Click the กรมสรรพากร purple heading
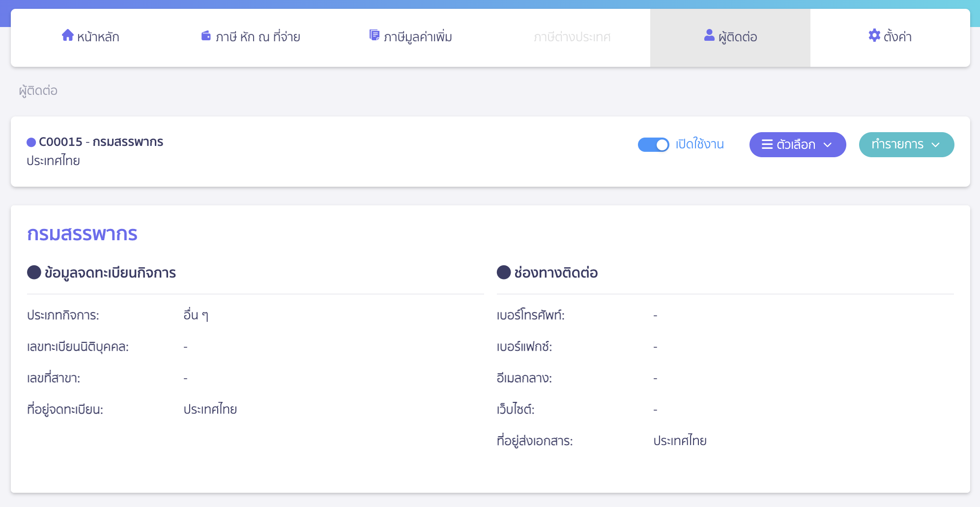This screenshot has width=980, height=507. 82,234
